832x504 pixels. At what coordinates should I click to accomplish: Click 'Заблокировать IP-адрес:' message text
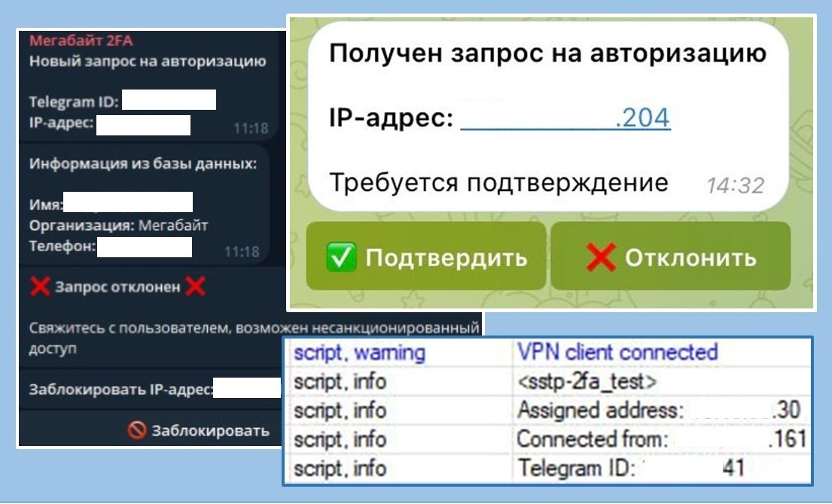(120, 389)
